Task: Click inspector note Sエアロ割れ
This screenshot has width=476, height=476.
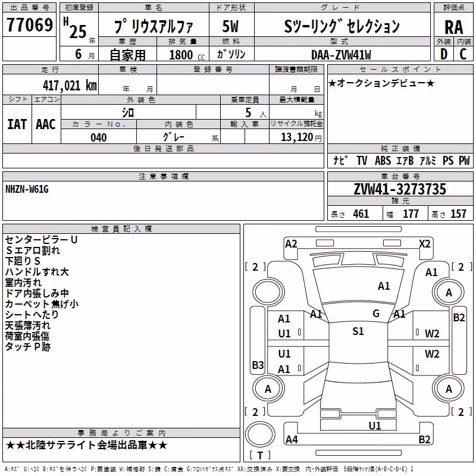Action: (33, 250)
